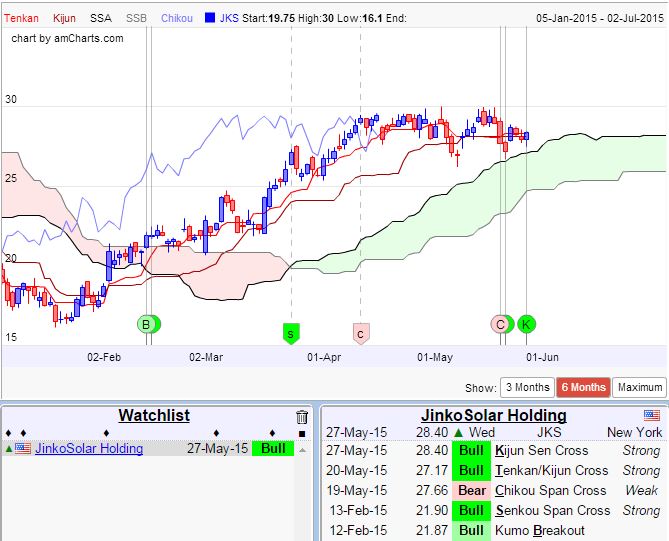Screen dimensions: 669x541
Task: Click the 27-May-15 date in watchlist row
Action: 218,448
